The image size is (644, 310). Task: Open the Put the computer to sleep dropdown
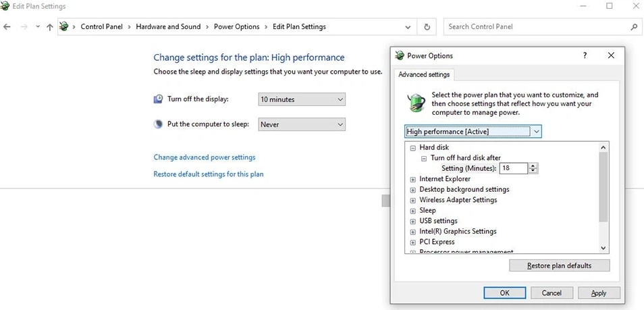[x=302, y=124]
